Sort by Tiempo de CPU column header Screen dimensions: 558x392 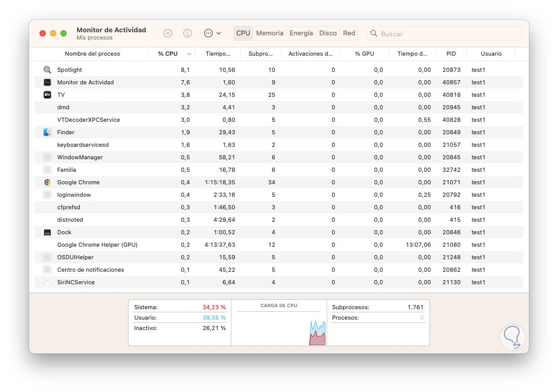(x=218, y=54)
